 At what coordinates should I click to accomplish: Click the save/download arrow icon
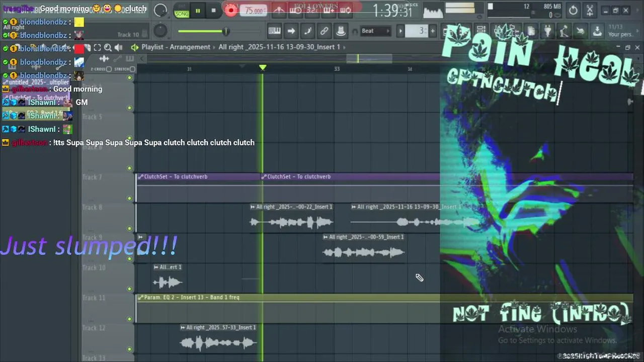tap(597, 31)
